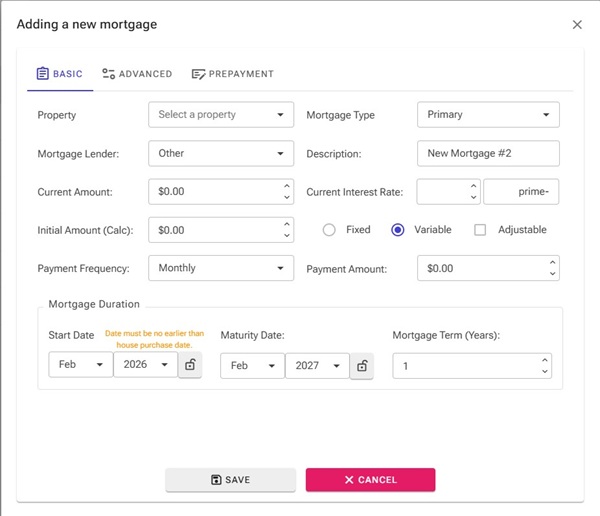
Task: Open the Payment Frequency dropdown
Action: (221, 268)
